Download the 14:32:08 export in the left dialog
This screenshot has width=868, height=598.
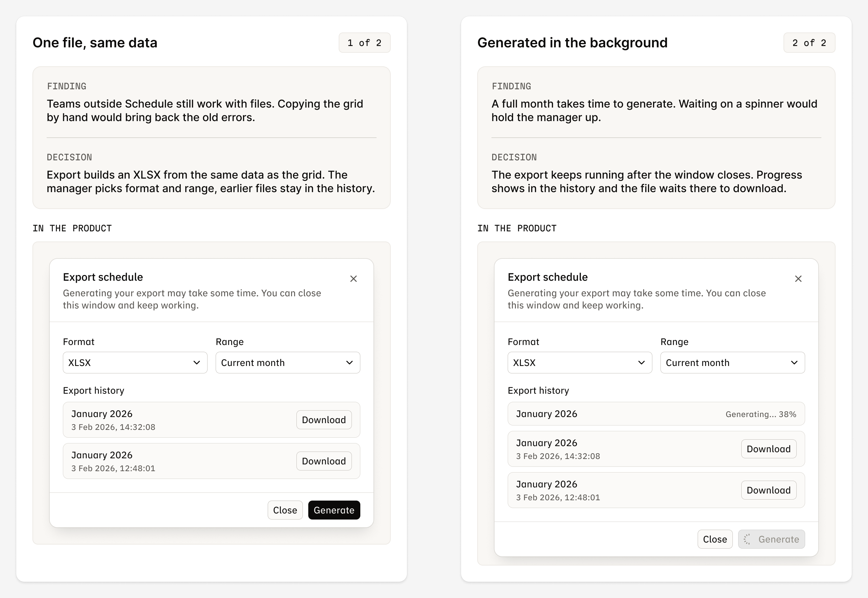(324, 420)
